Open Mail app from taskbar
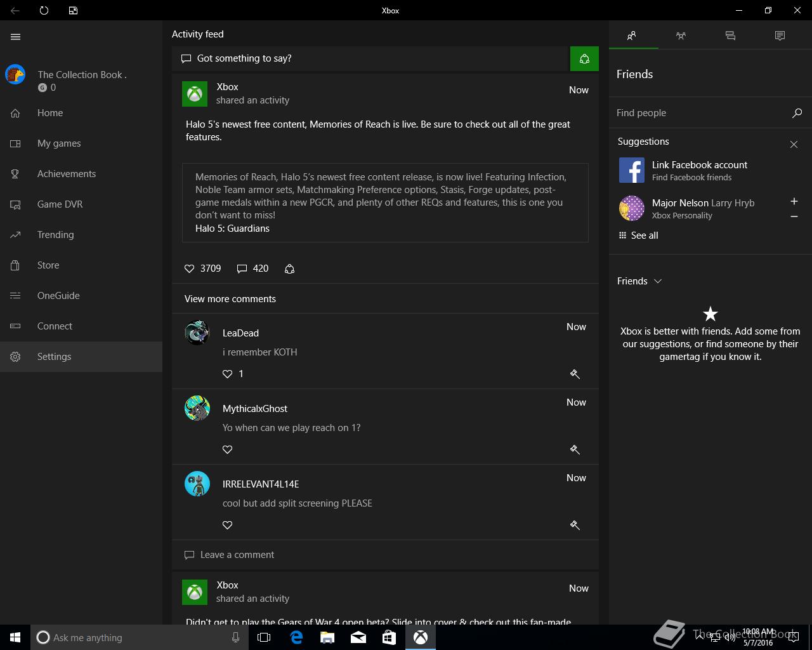Viewport: 812px width, 650px height. click(358, 637)
